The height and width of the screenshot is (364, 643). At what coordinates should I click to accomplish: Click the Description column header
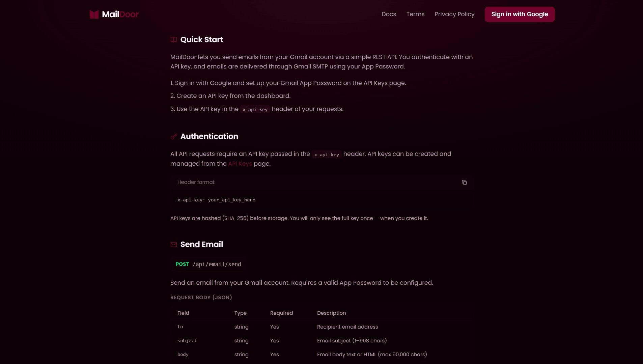pos(331,313)
